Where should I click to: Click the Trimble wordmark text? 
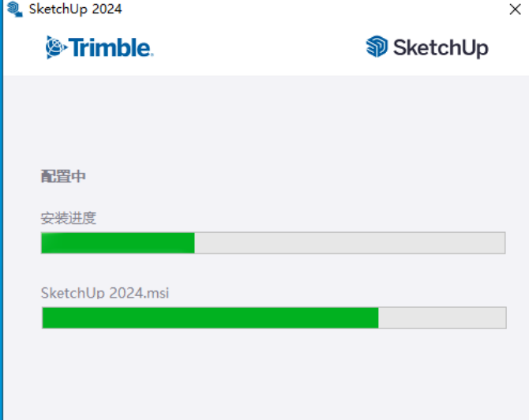pos(111,47)
